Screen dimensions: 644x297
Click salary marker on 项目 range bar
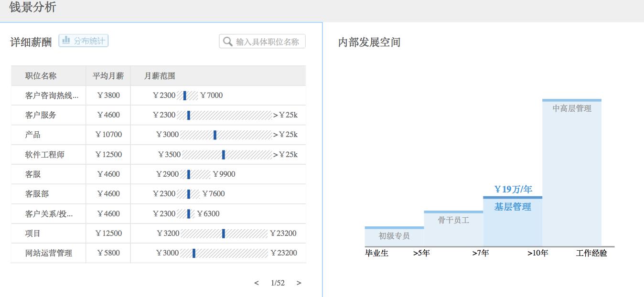(224, 233)
